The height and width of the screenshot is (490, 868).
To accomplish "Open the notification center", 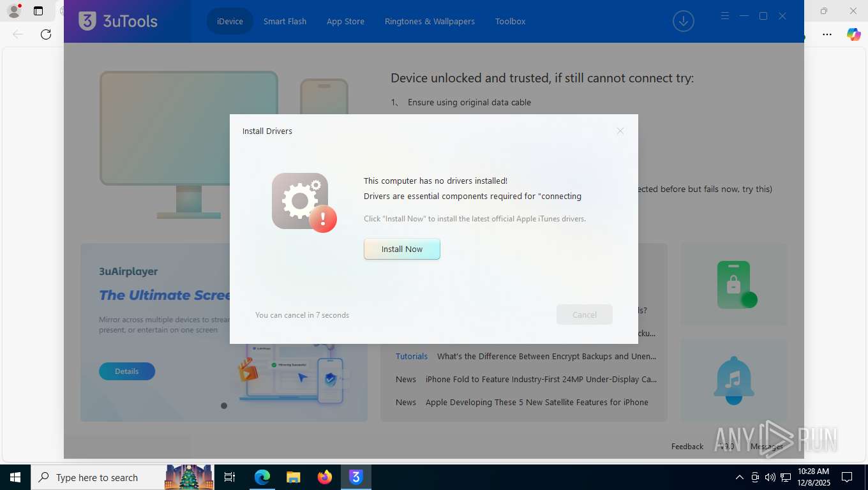I will click(847, 477).
